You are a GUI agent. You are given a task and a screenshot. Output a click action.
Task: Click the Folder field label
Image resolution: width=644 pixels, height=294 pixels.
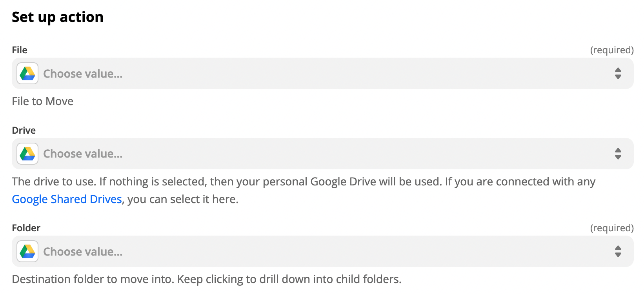click(26, 228)
